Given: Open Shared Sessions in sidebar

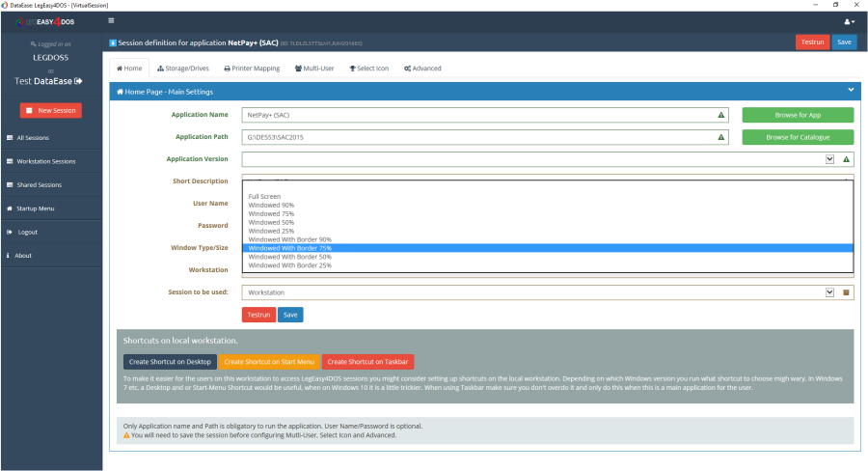Looking at the screenshot, I should click(x=51, y=184).
